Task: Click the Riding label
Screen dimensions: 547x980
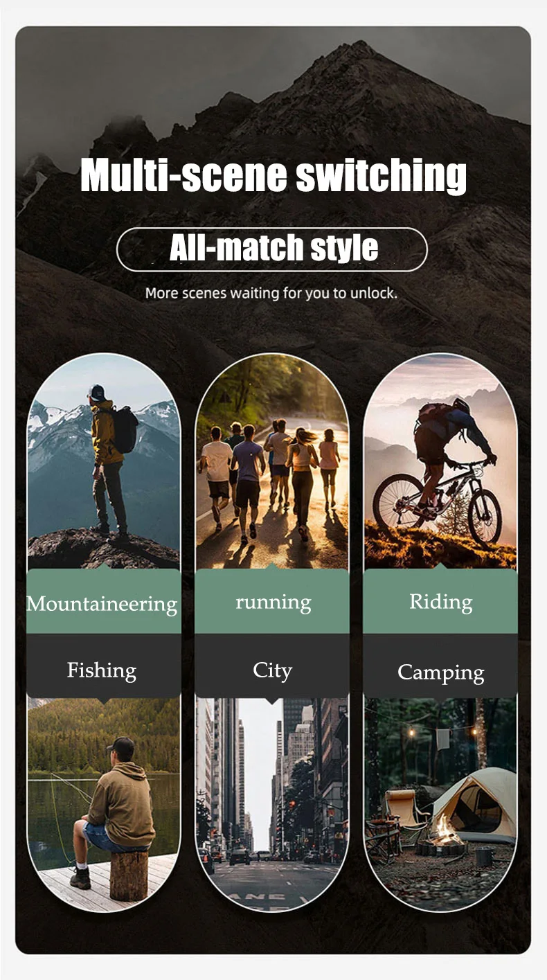Action: [x=440, y=601]
